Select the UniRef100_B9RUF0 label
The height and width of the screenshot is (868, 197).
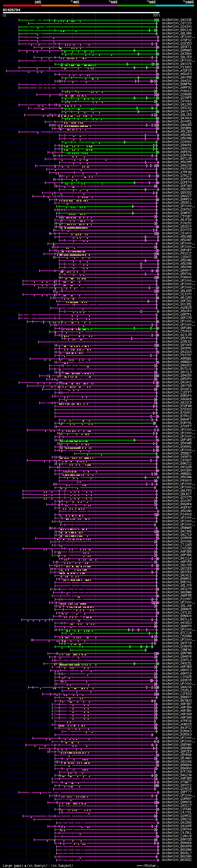177,396
